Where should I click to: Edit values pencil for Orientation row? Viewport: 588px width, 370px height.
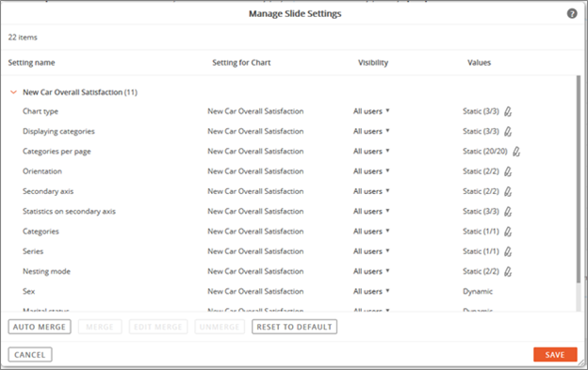click(x=508, y=171)
